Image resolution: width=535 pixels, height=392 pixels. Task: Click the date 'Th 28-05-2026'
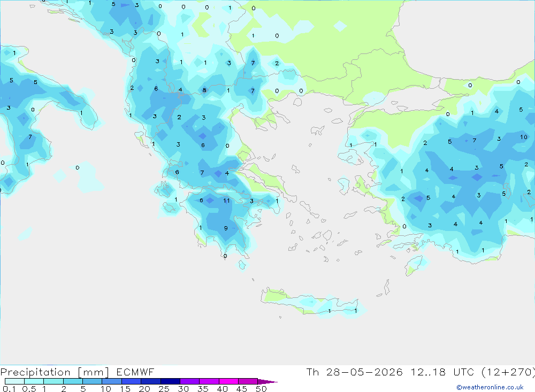tap(354, 372)
